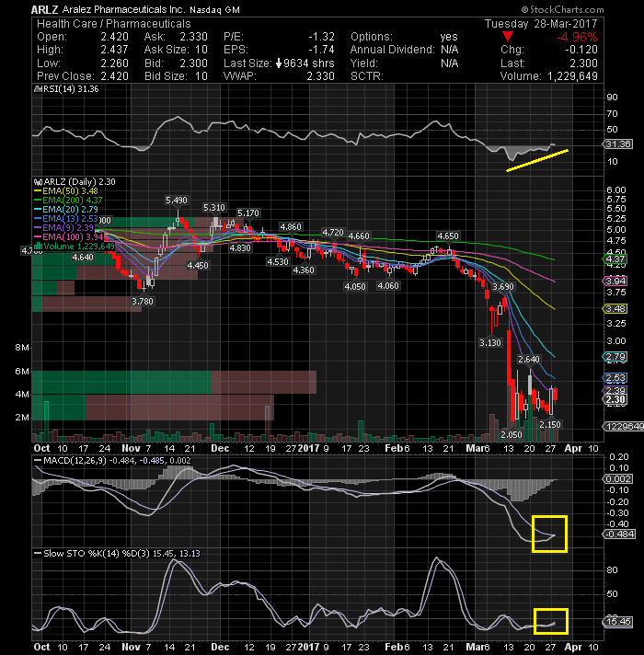This screenshot has width=644, height=655.
Task: Click the P/E value -1.32
Action: pos(321,37)
